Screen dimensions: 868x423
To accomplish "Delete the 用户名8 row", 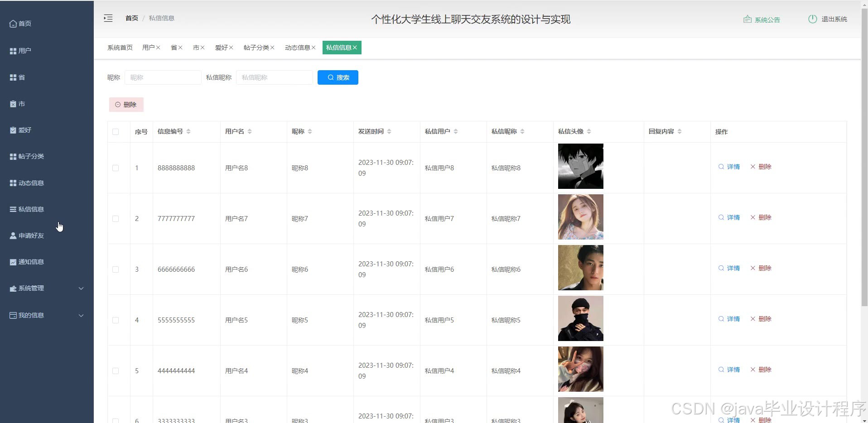I will tap(761, 167).
